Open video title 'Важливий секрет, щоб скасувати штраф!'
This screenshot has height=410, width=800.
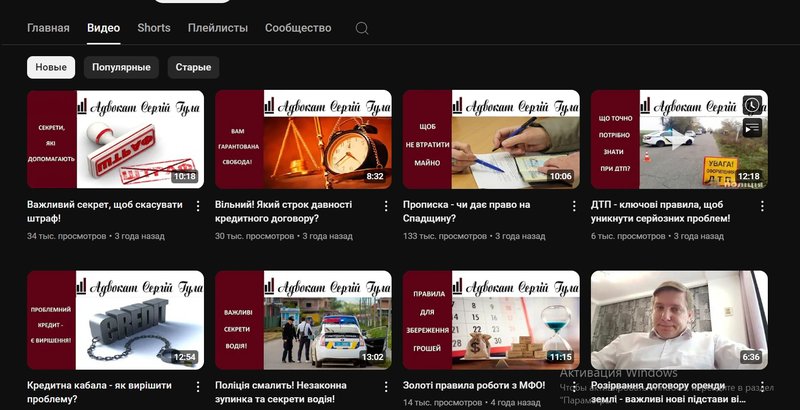(x=105, y=212)
